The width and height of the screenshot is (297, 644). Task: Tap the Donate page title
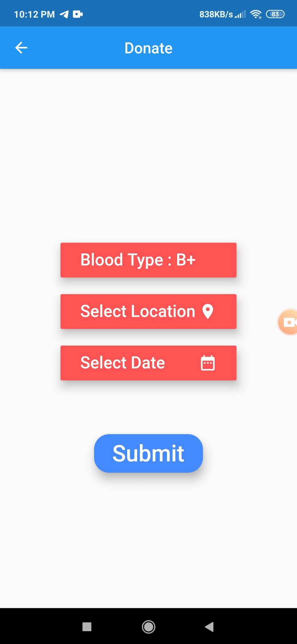(x=148, y=48)
